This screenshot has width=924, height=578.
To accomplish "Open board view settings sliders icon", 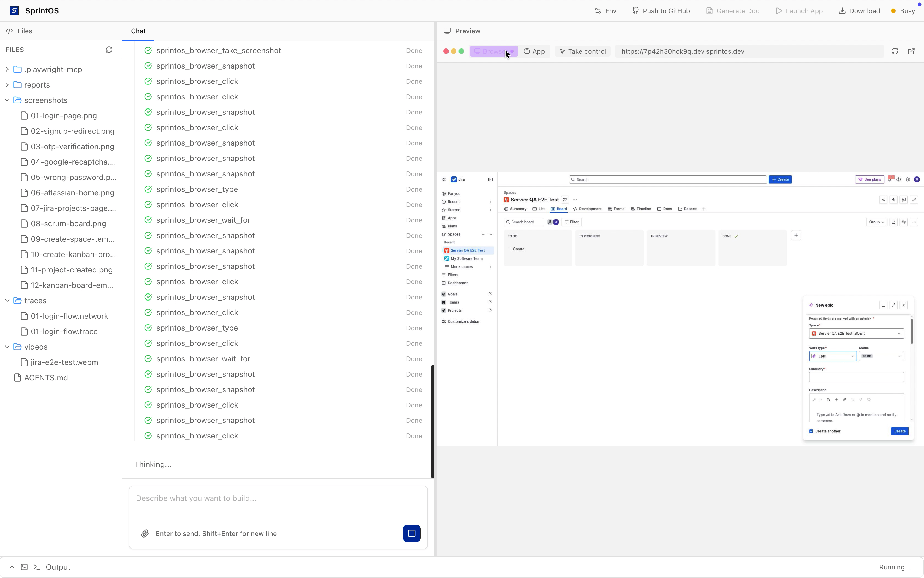I will (904, 222).
